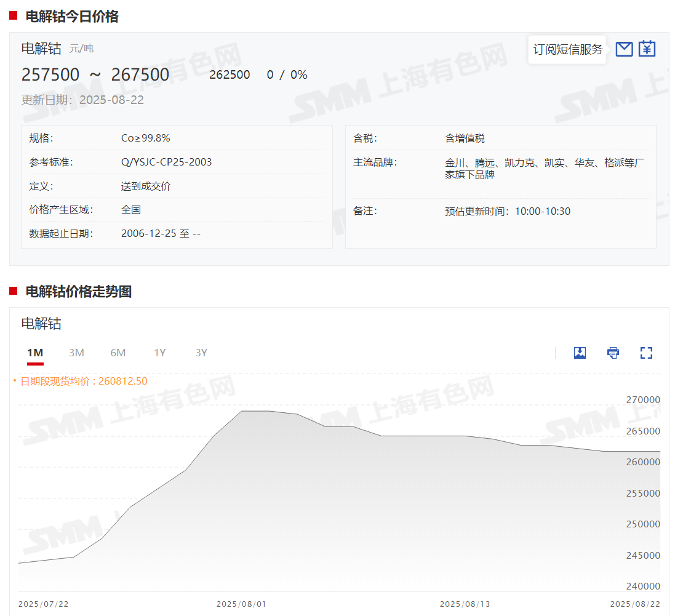View the 3Y price history
The width and height of the screenshot is (675, 616).
201,353
